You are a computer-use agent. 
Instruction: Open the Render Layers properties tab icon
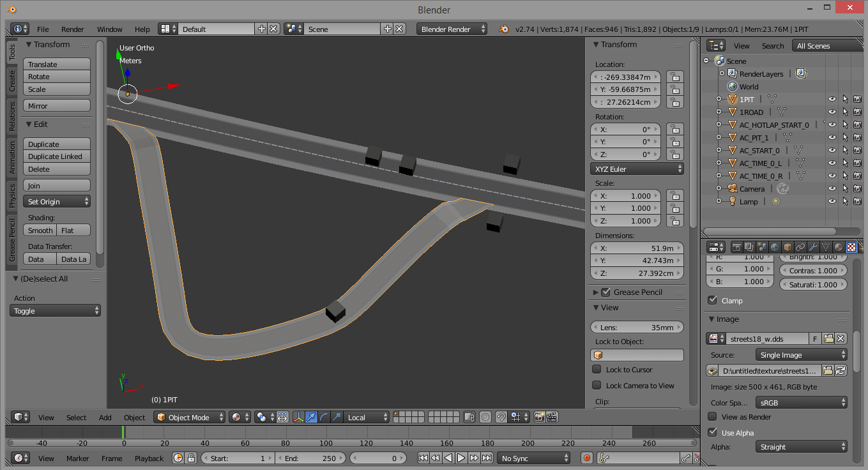click(749, 247)
